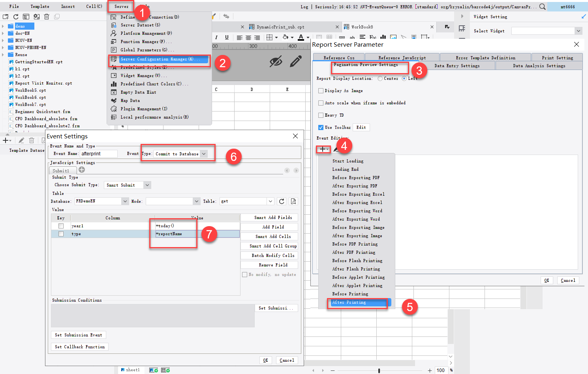The width and height of the screenshot is (588, 374).
Task: Click the table preview icon beside refresh
Action: click(293, 201)
